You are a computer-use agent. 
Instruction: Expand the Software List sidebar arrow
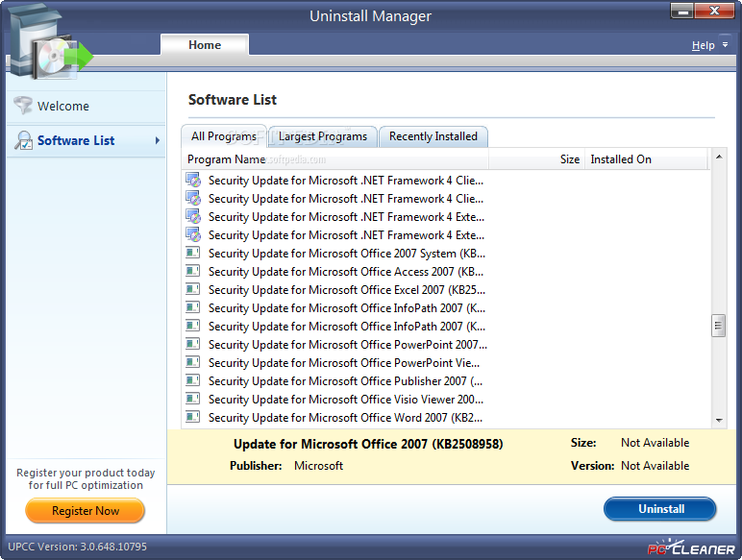[x=158, y=140]
